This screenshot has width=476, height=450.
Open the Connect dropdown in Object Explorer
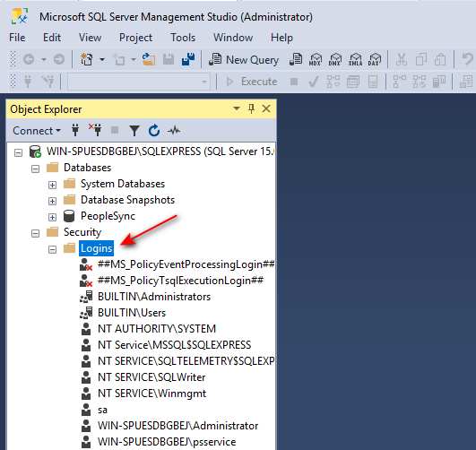tap(37, 131)
